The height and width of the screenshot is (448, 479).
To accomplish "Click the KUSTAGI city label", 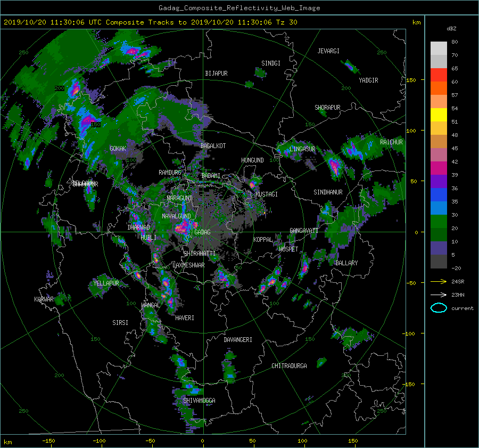I will tap(267, 194).
